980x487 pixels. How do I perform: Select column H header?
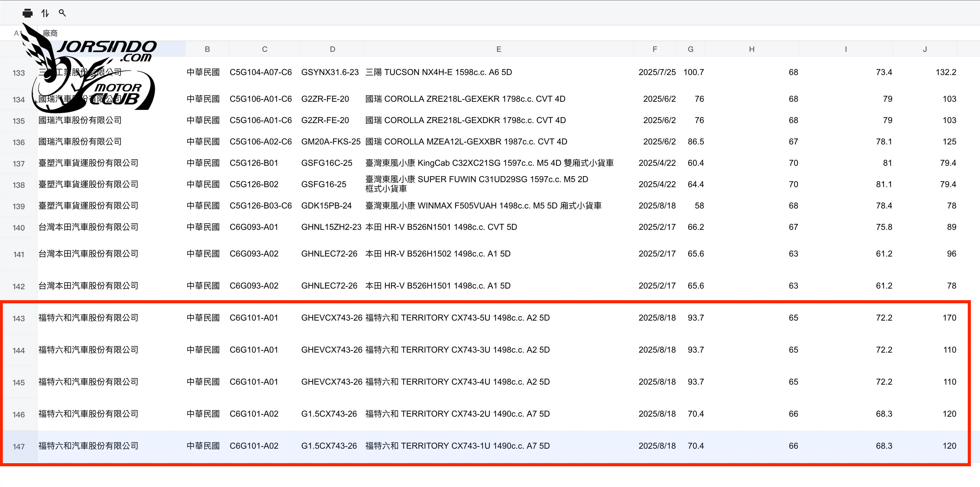pyautogui.click(x=752, y=49)
